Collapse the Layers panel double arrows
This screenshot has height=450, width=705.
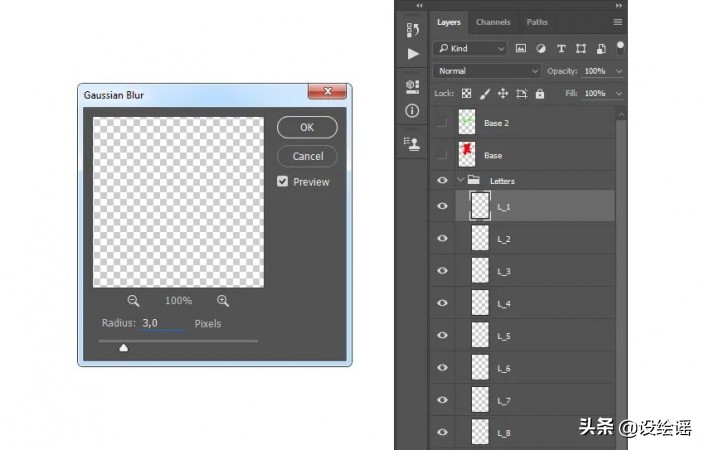point(619,5)
